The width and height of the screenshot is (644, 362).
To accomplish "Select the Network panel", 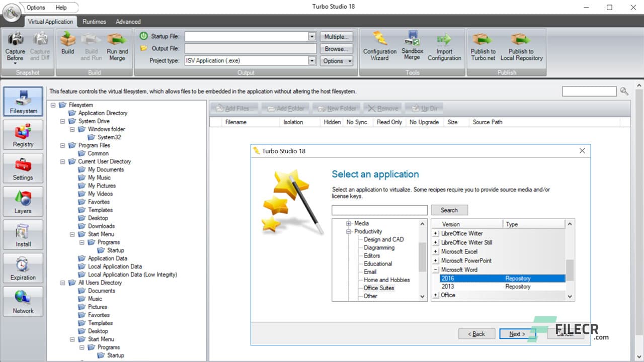I will (23, 301).
